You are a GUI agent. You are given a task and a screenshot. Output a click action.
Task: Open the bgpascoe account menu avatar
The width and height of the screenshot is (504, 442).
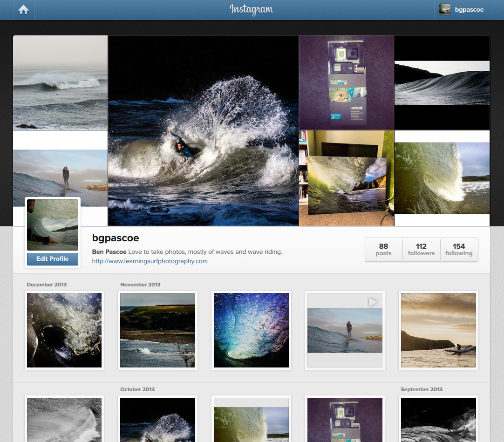[444, 10]
